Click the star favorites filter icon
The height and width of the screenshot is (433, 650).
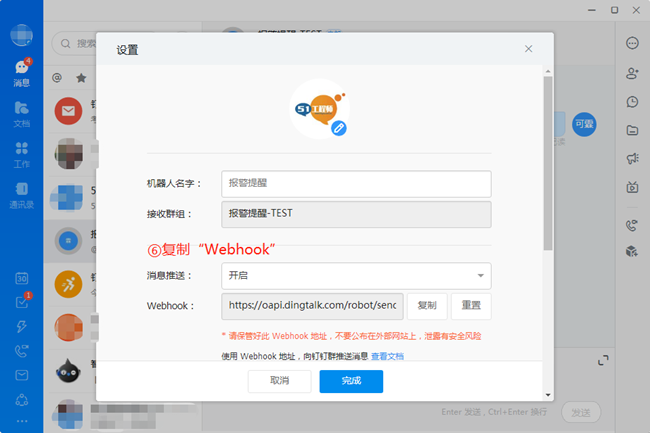[x=81, y=77]
